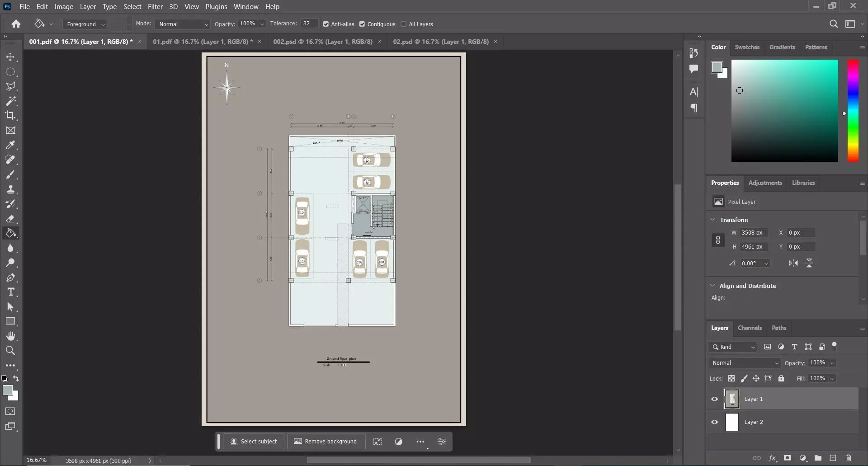The image size is (868, 466).
Task: Click the hue spectrum slider bar
Action: [853, 111]
